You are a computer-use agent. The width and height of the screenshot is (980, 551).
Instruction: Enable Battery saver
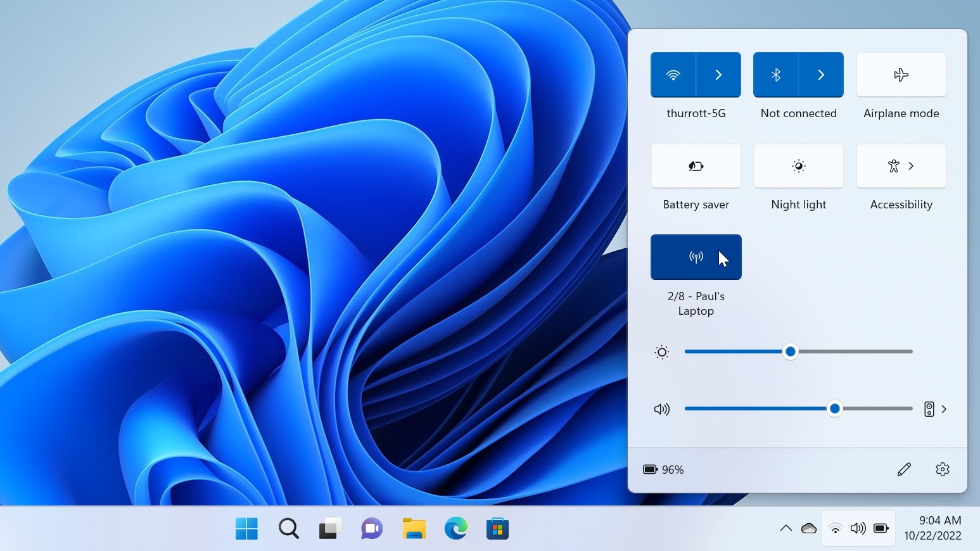(696, 166)
